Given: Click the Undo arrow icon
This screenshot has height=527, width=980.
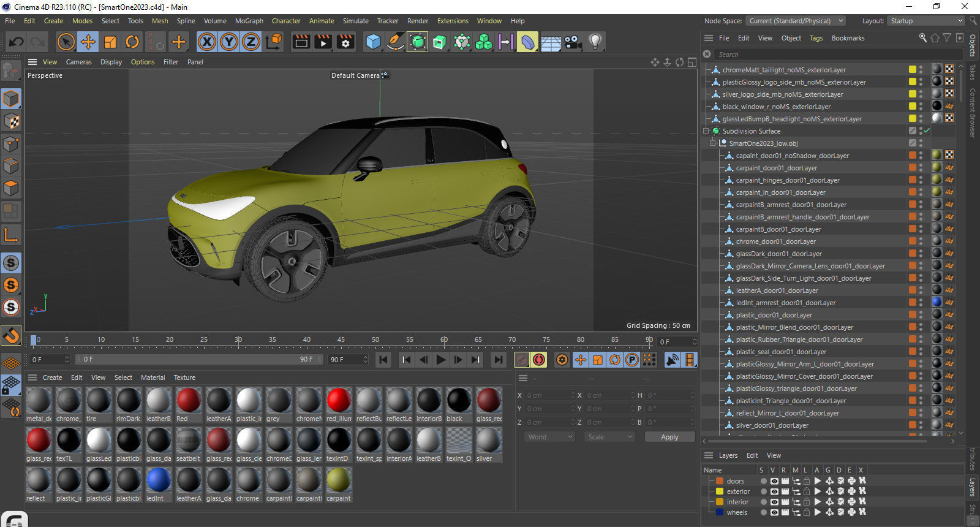Looking at the screenshot, I should coord(17,42).
